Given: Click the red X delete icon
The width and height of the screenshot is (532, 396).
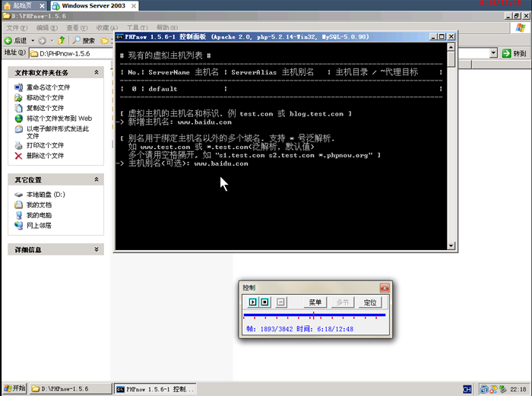Looking at the screenshot, I should 18,156.
